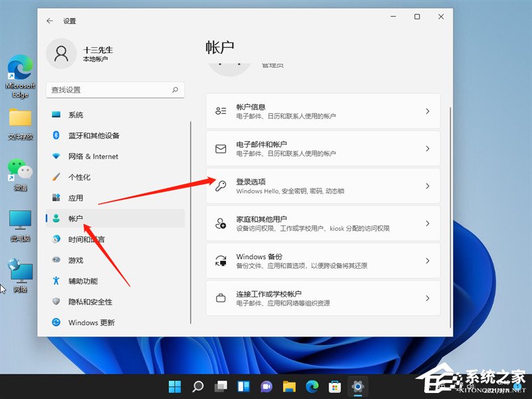
Task: Open 隐私和安全性 settings
Action: [86, 301]
